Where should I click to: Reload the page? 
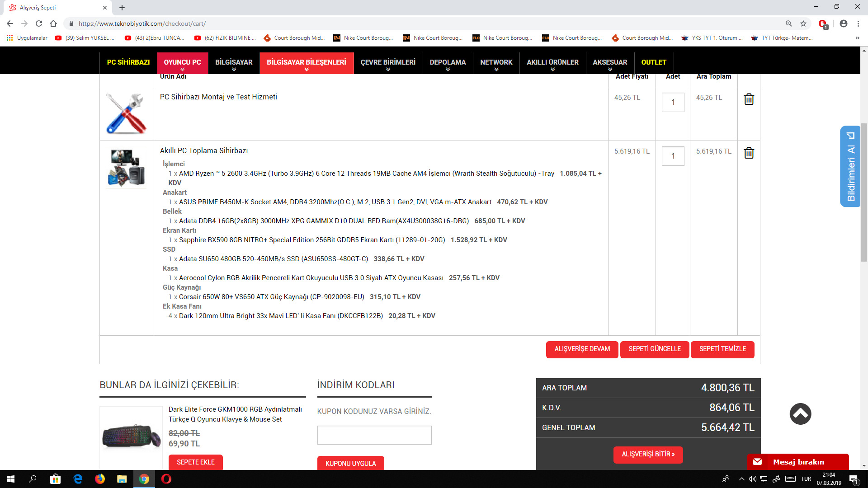tap(39, 23)
